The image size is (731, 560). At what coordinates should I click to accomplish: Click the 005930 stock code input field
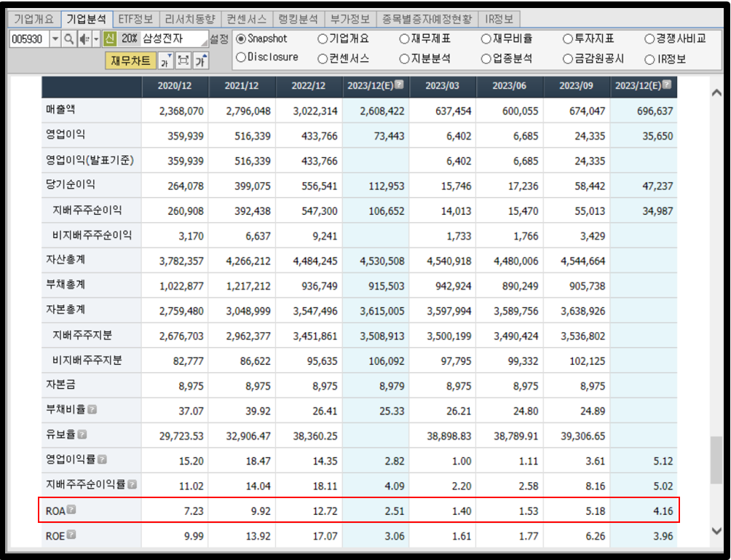click(29, 39)
